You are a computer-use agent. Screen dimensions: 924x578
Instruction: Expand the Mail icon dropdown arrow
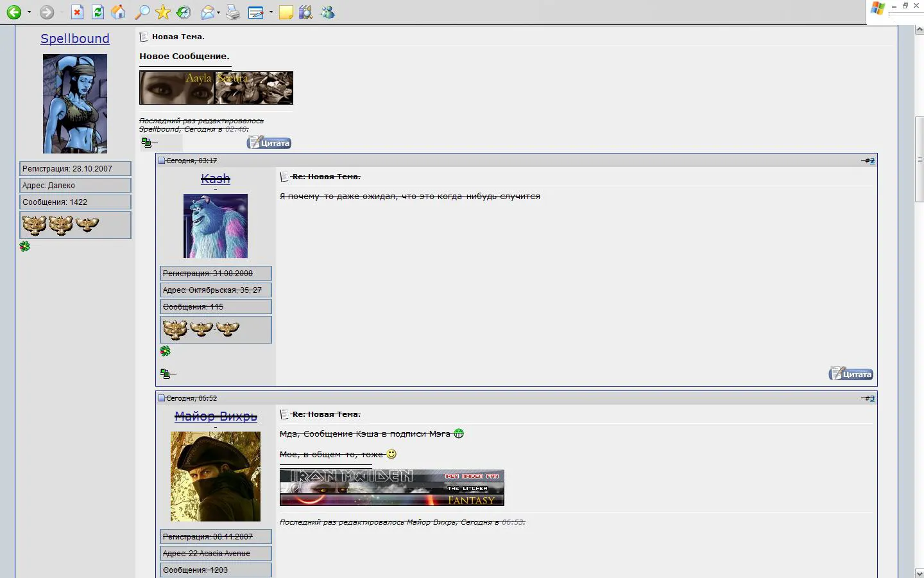tap(218, 12)
